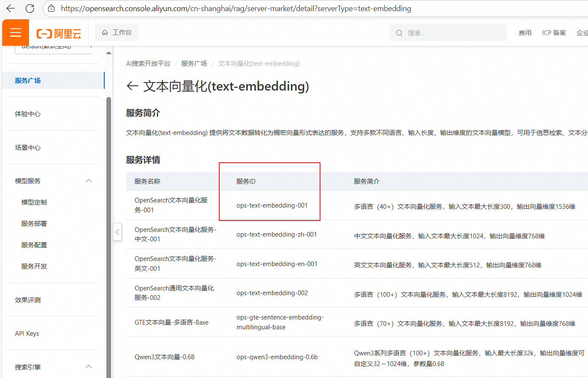Reload the page with the refresh icon
Screen dimensions: 588x378
pyautogui.click(x=30, y=8)
